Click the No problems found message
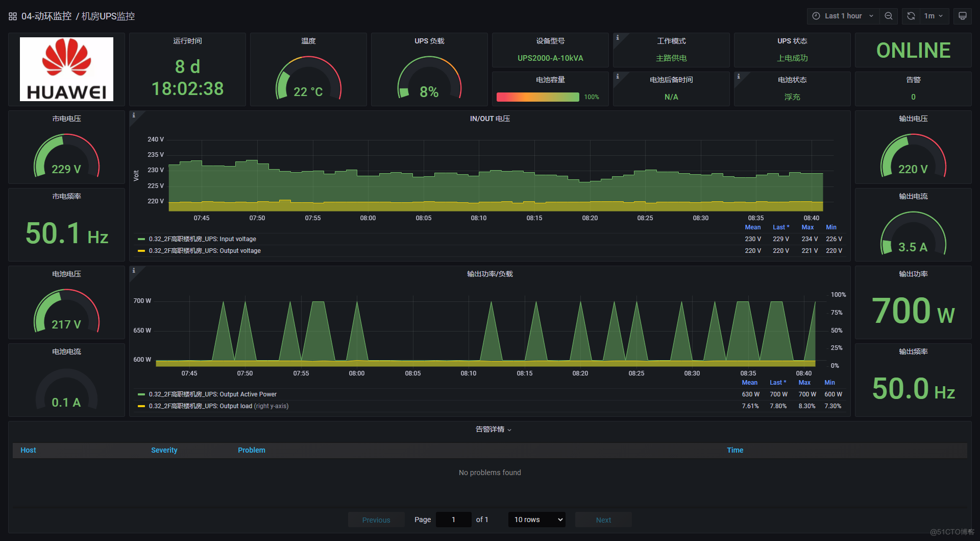This screenshot has height=541, width=980. [x=489, y=473]
